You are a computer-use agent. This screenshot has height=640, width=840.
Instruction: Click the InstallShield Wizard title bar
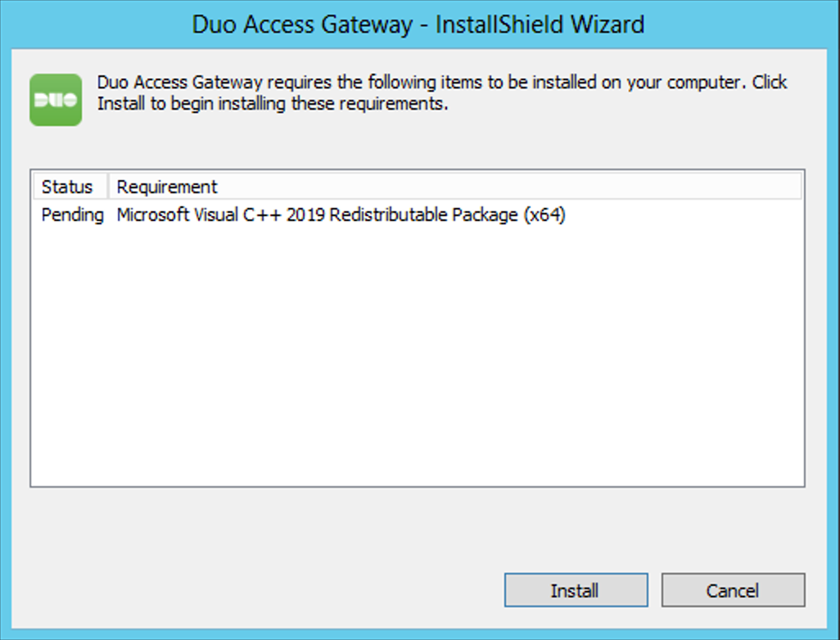coord(420,25)
